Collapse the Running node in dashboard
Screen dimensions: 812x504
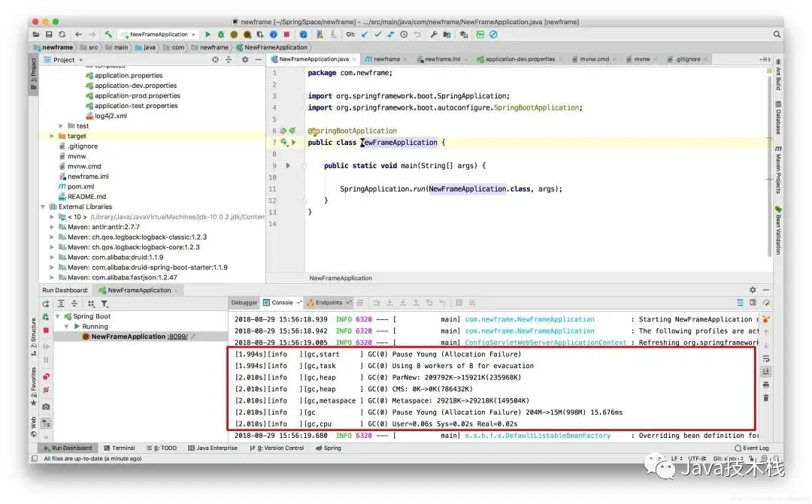[67, 327]
